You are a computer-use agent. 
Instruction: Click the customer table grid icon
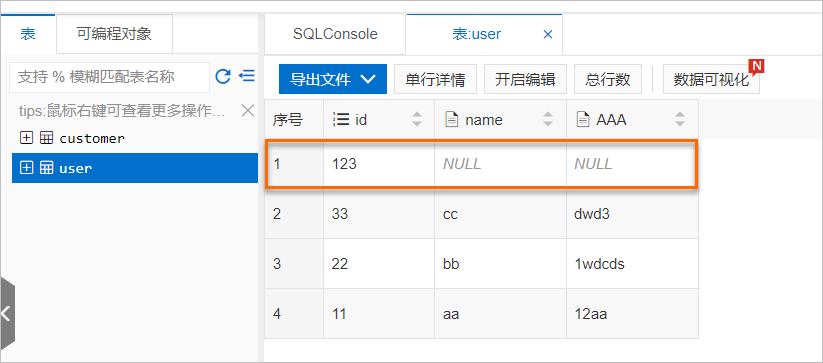47,138
